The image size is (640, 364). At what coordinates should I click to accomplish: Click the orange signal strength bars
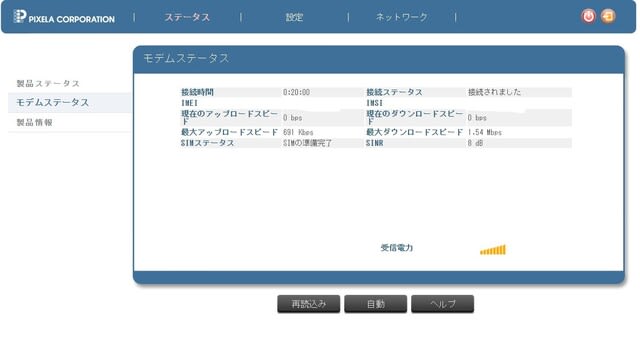coord(493,249)
